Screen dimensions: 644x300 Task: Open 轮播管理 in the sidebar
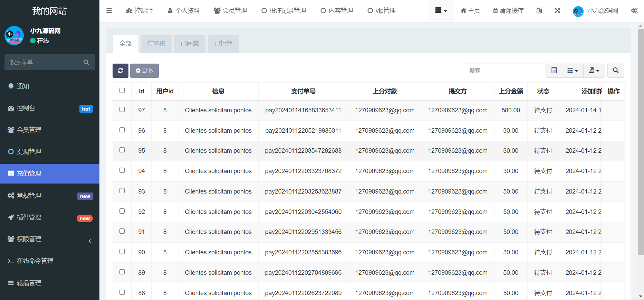point(50,283)
